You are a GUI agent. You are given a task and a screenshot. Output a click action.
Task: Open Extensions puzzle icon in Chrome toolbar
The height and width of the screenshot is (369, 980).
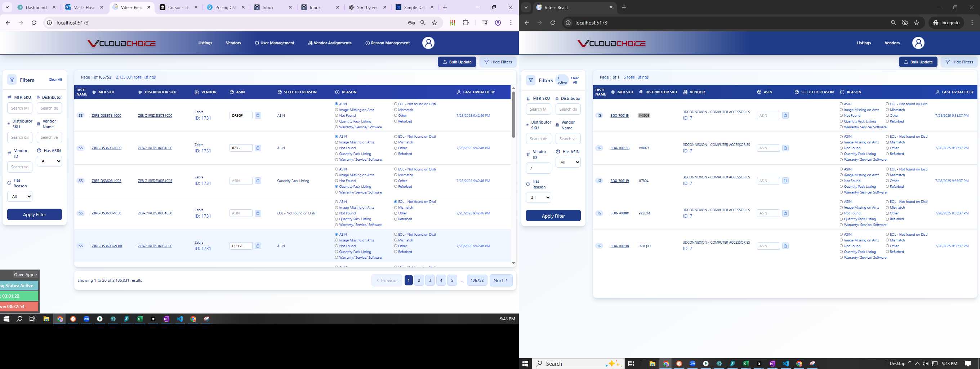point(465,23)
